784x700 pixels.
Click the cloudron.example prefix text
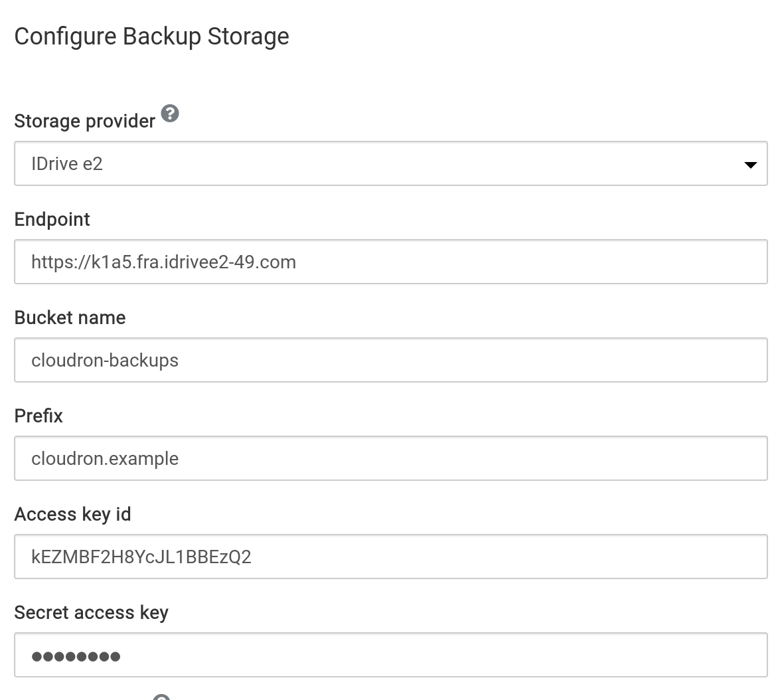point(105,458)
